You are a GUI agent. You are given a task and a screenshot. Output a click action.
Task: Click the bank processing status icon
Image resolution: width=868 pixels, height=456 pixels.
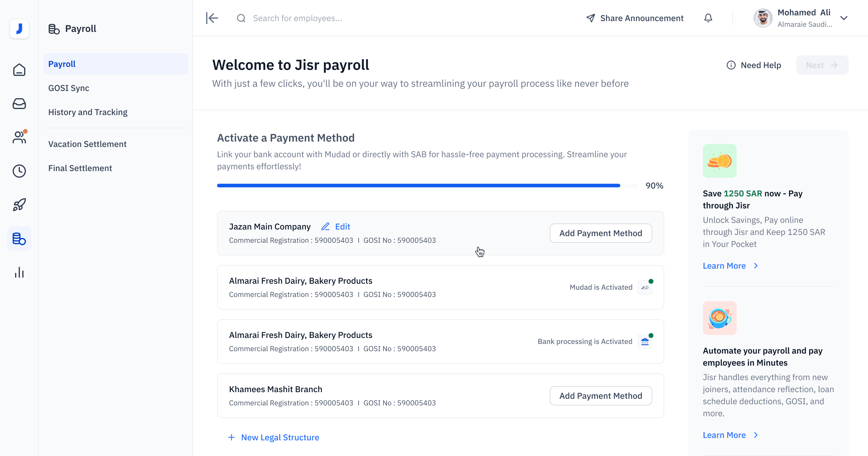coord(645,342)
